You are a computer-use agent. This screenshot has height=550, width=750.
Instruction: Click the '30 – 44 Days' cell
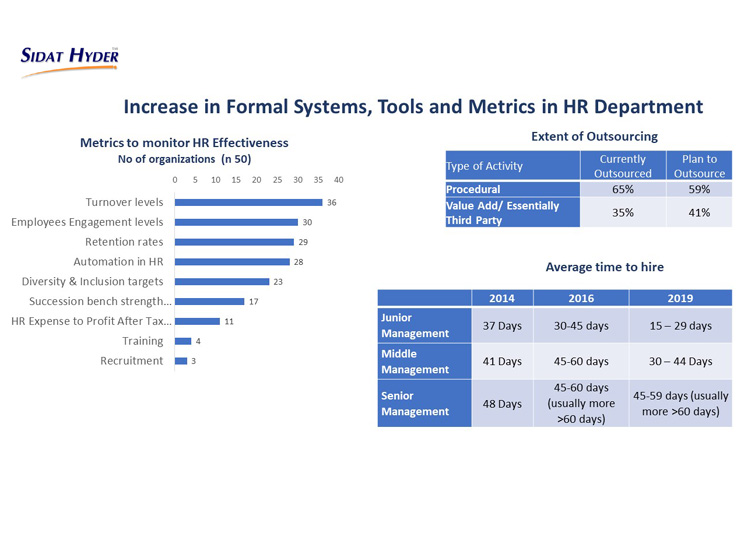coord(681,362)
